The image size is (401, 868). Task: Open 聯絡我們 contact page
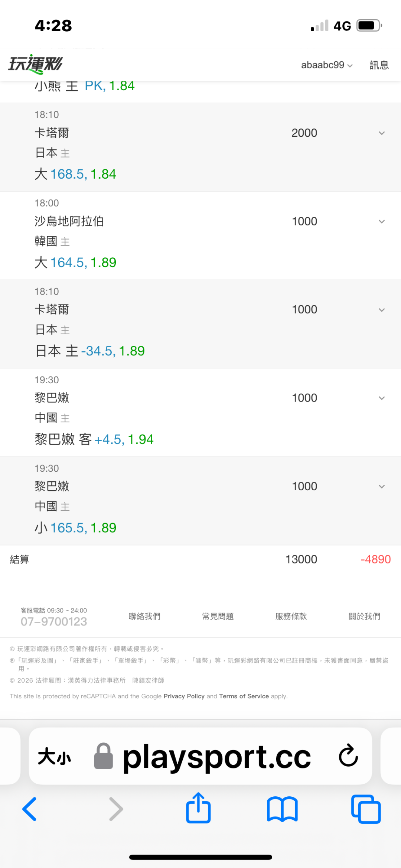pos(145,616)
